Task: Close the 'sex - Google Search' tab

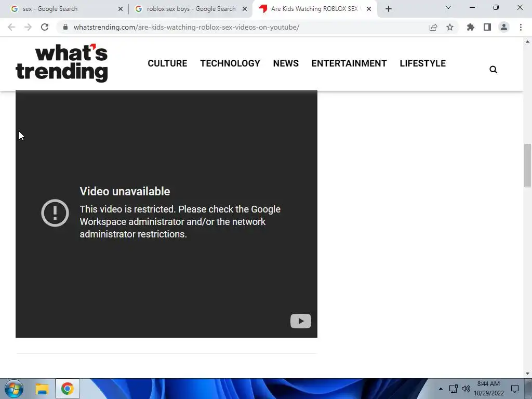Action: [x=121, y=9]
